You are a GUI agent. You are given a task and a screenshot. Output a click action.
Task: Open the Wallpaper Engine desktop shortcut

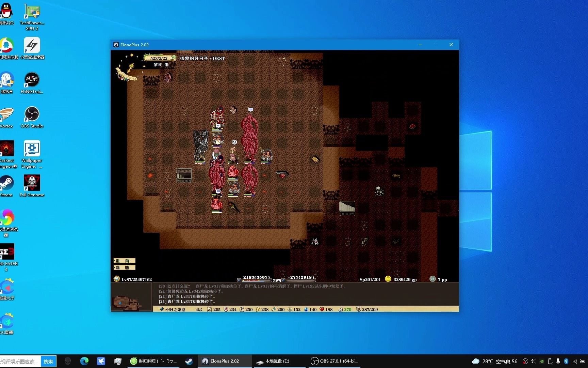32,154
